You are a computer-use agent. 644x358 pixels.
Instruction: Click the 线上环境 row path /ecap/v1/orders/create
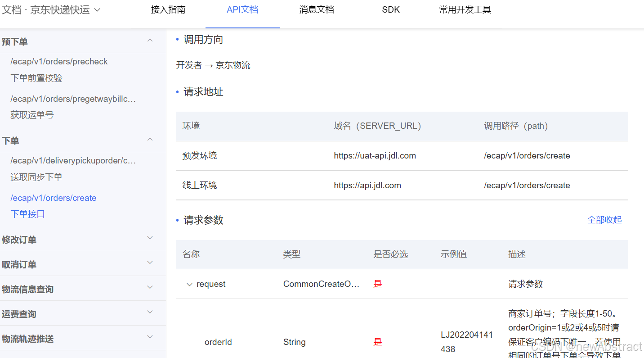click(527, 186)
